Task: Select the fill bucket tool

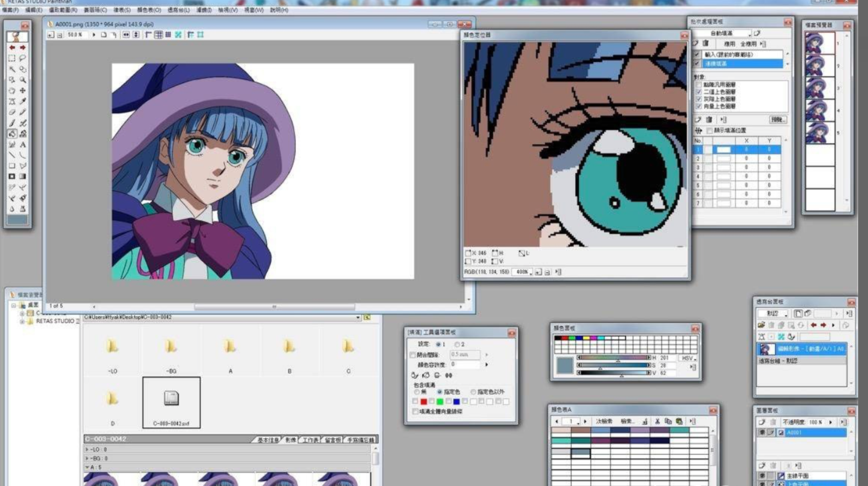Action: click(12, 133)
